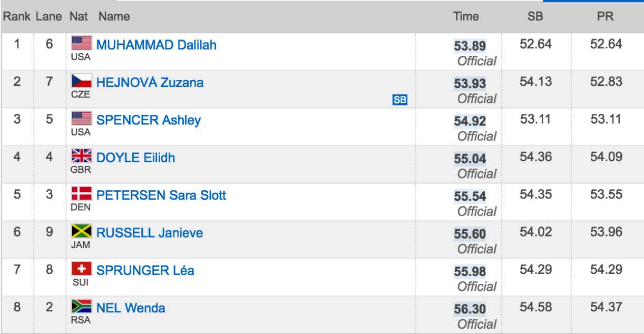Open DOYLE Eilidh athlete link

(135, 158)
